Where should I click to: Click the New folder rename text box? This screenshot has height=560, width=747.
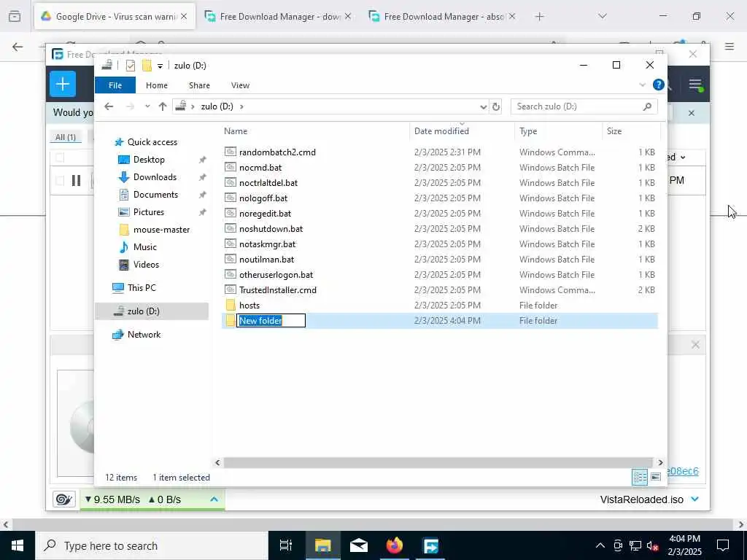click(271, 321)
